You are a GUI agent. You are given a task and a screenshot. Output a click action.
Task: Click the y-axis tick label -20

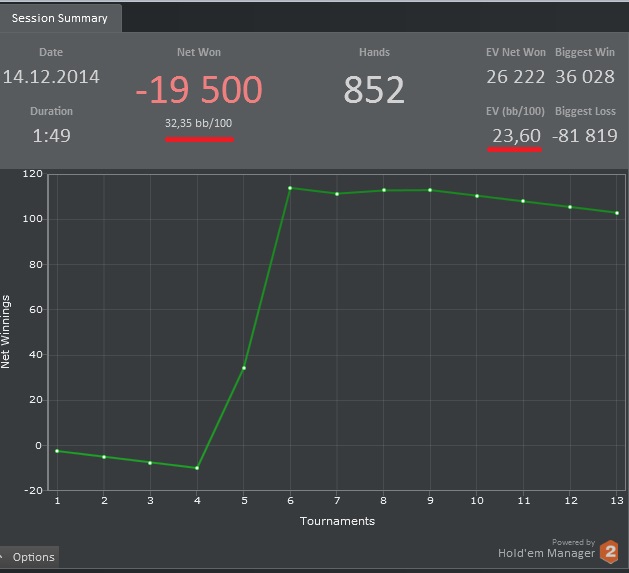(33, 490)
